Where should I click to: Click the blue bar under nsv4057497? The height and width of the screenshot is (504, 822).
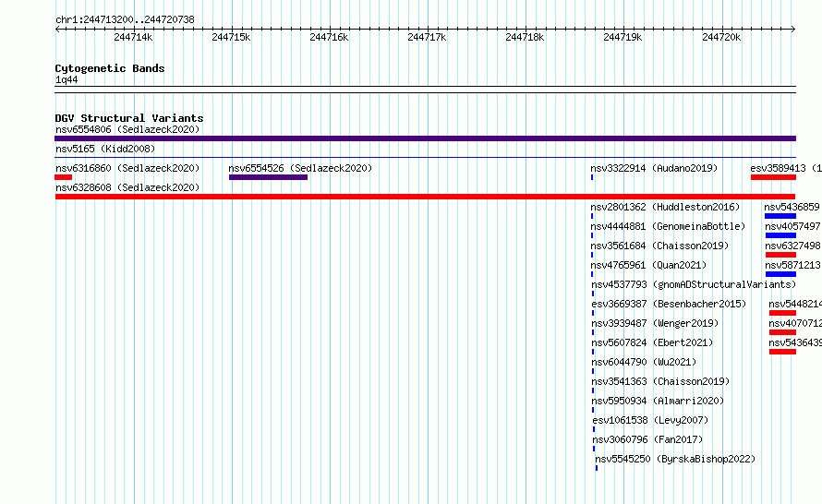point(780,235)
